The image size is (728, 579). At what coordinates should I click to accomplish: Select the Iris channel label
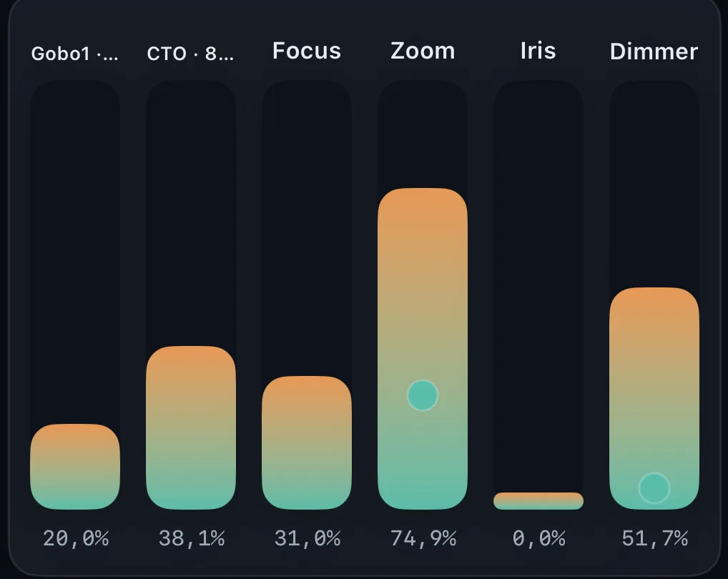point(538,51)
